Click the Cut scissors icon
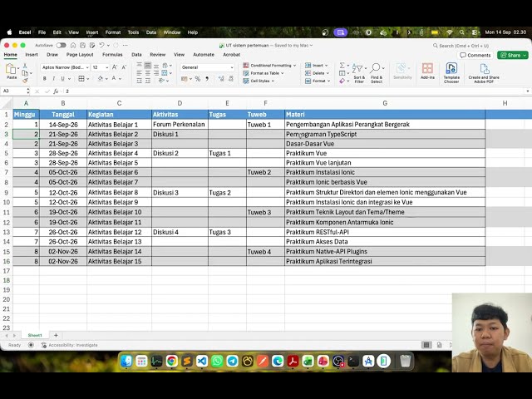 25,66
